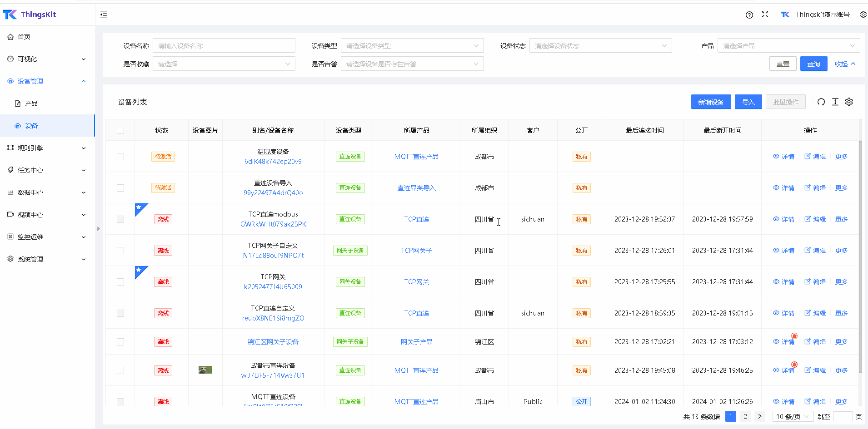Open table column settings gear
868x429 pixels.
(x=849, y=102)
